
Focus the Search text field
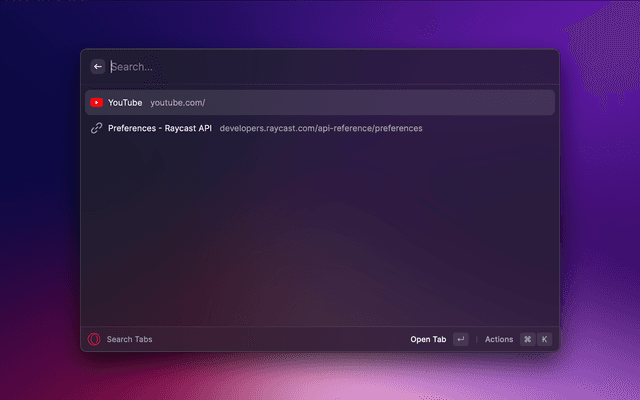300,67
